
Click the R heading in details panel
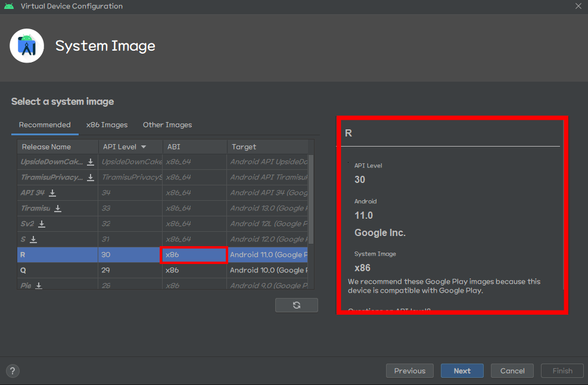[x=349, y=133]
